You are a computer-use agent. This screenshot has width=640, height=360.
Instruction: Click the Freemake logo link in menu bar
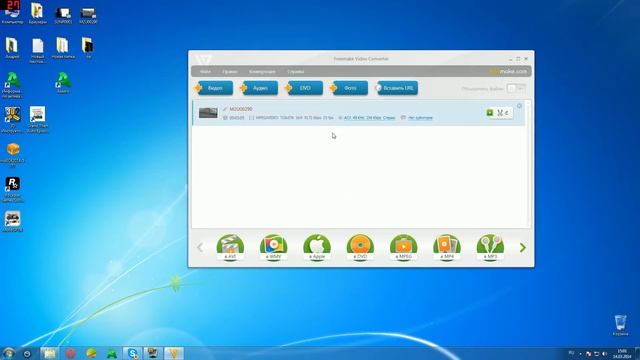point(509,71)
